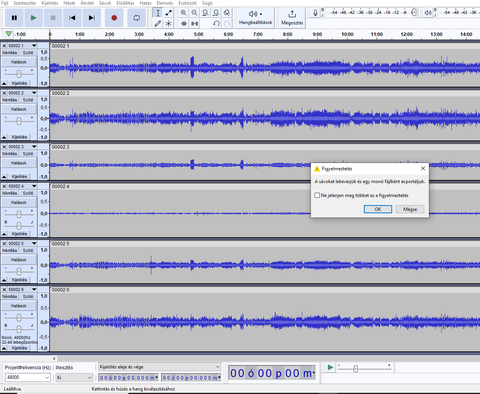
Task: Click Fit selection to width icon
Action: tap(205, 13)
